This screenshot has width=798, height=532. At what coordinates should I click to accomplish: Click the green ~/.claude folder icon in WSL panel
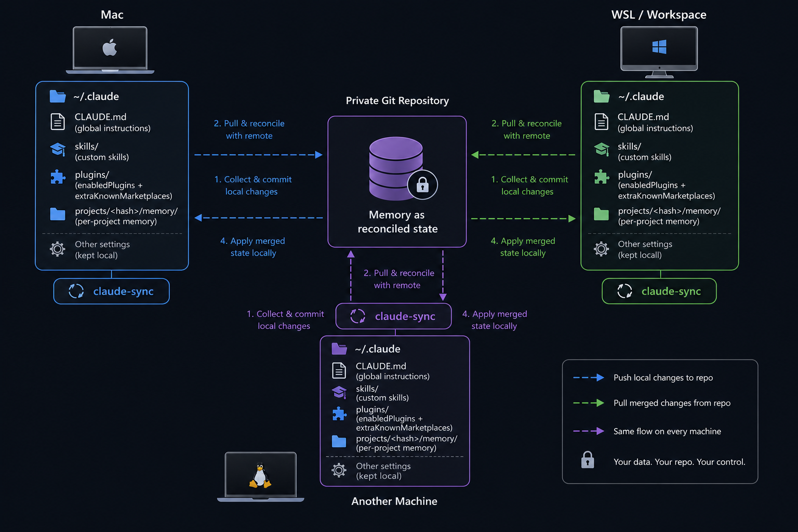click(602, 96)
